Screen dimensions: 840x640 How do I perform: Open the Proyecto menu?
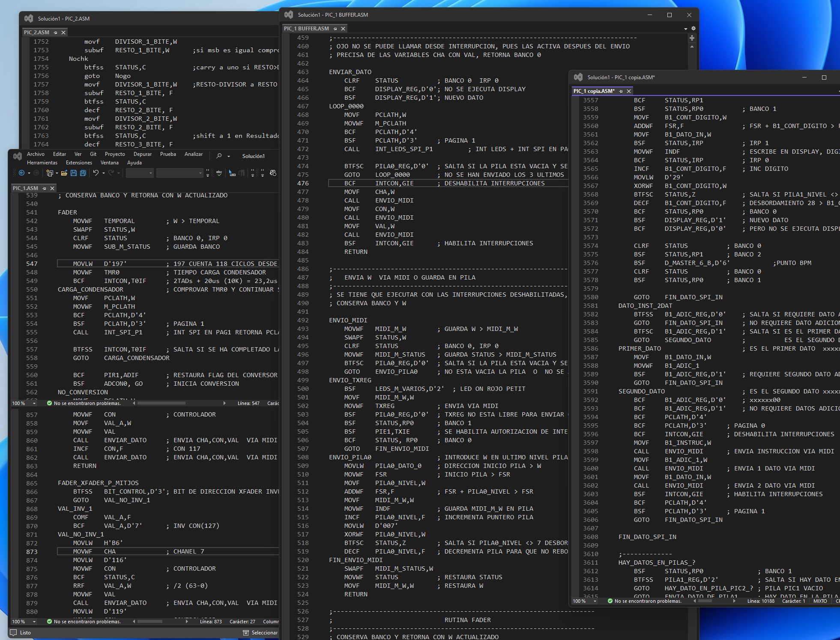[115, 154]
